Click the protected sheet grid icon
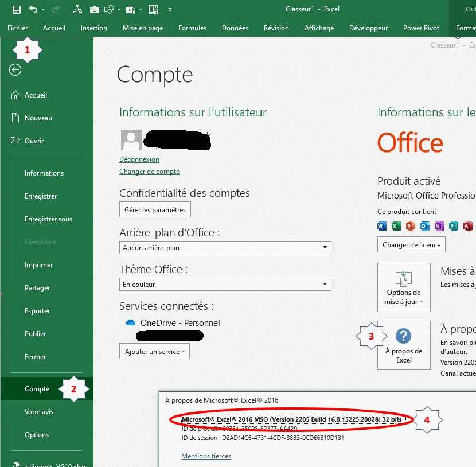 [x=153, y=9]
